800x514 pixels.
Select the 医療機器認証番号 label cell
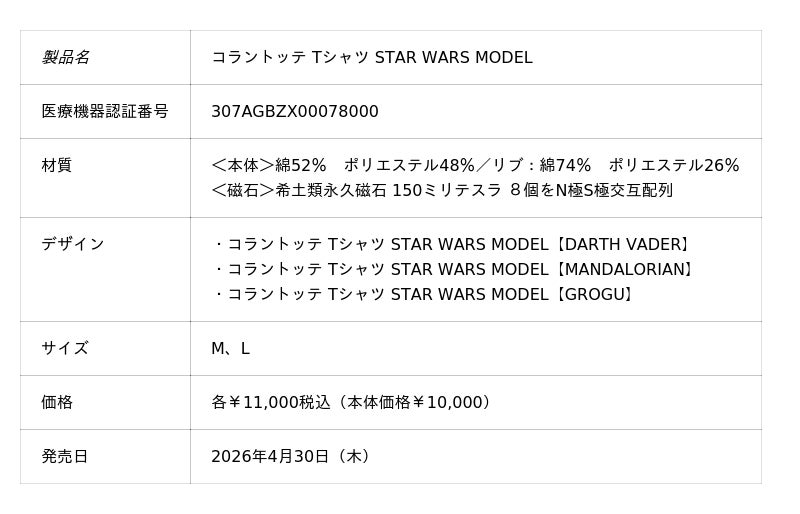105,111
